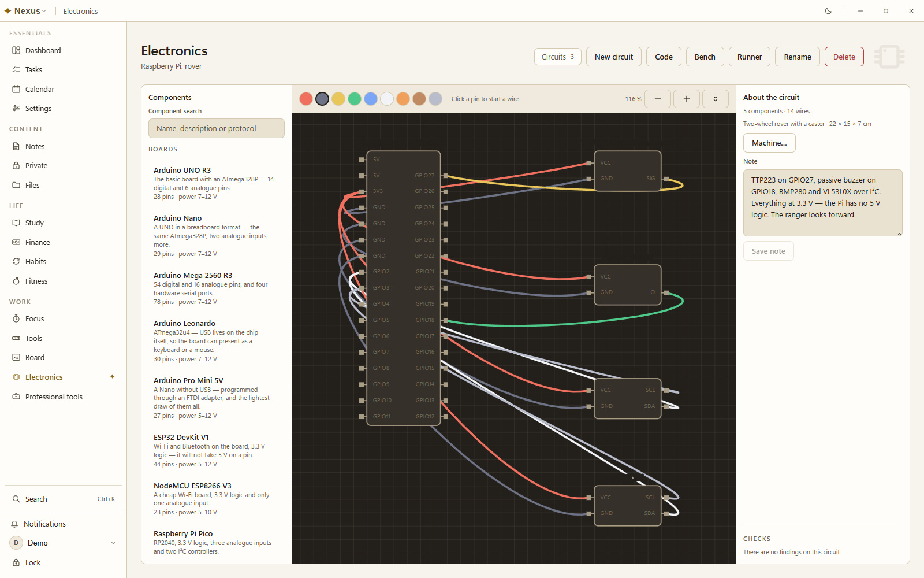924x578 pixels.
Task: Open the Nexus app dropdown
Action: click(x=25, y=11)
